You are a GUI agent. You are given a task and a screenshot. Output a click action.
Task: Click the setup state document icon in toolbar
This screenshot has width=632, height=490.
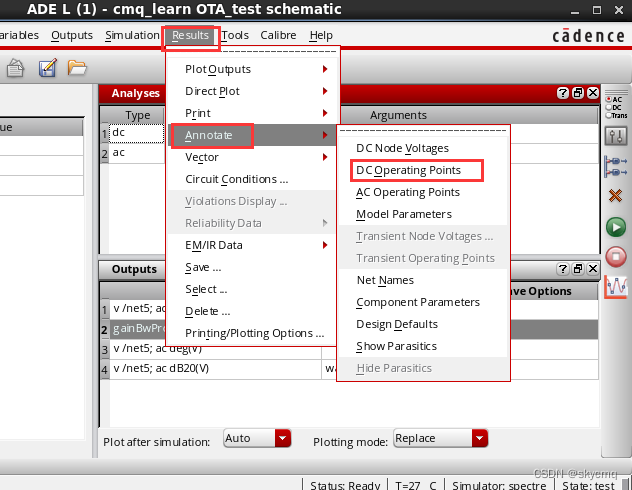click(x=15, y=68)
